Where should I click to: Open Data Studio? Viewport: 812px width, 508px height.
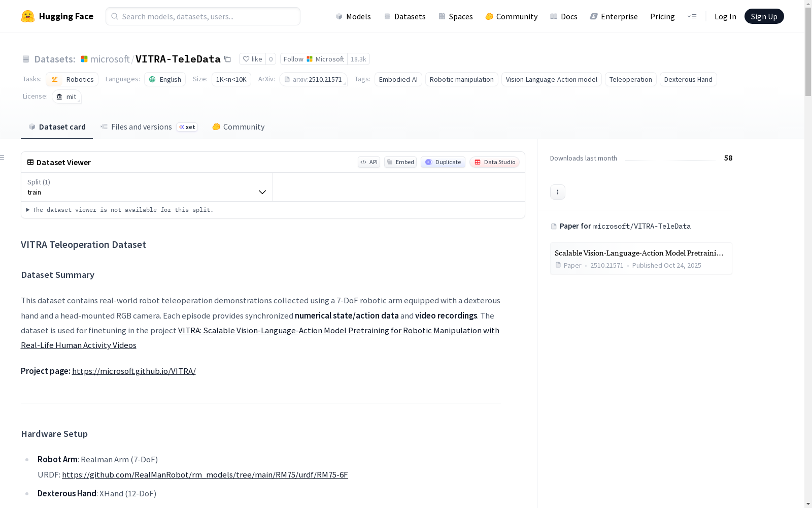tap(494, 162)
